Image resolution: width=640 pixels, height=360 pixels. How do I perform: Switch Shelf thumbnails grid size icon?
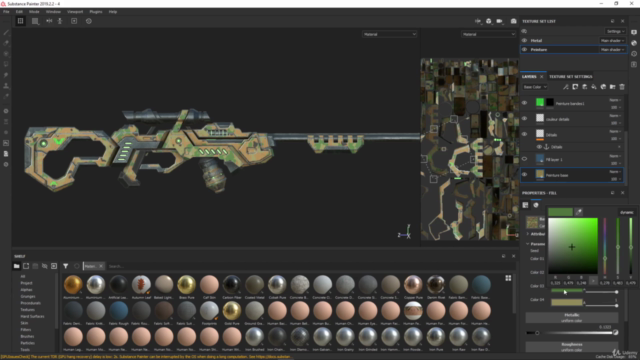click(508, 278)
